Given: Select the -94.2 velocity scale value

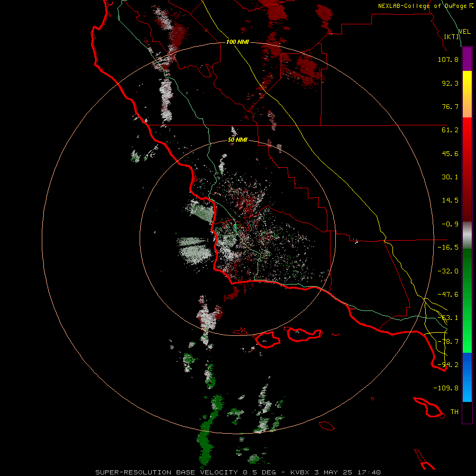Looking at the screenshot, I should tap(448, 365).
